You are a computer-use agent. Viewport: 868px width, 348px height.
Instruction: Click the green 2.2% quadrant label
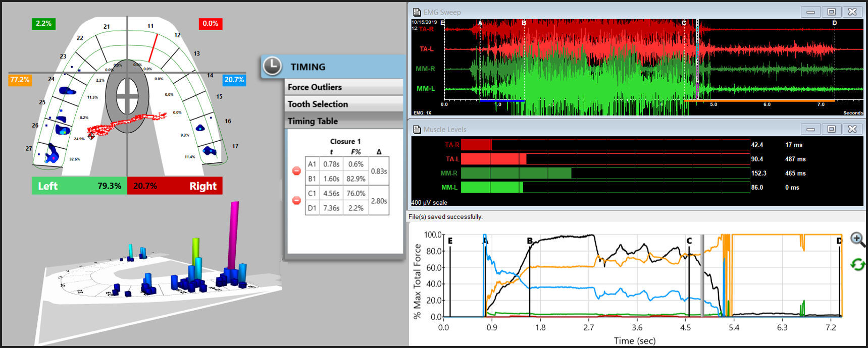tap(44, 23)
